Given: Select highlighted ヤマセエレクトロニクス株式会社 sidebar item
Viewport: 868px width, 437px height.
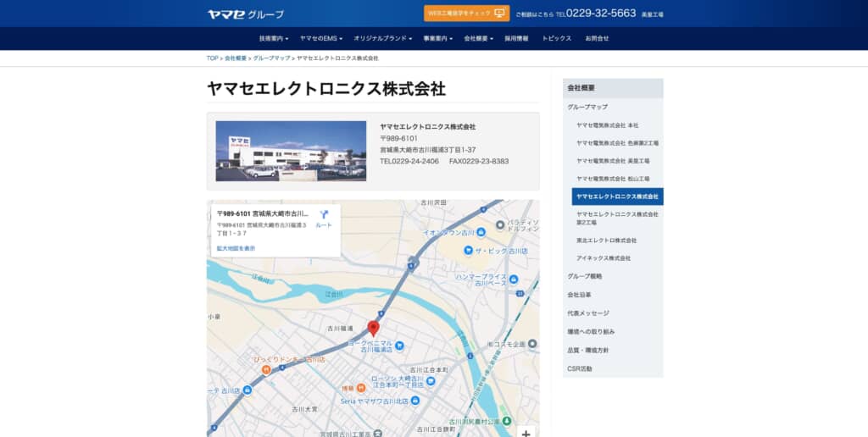Looking at the screenshot, I should coord(617,196).
